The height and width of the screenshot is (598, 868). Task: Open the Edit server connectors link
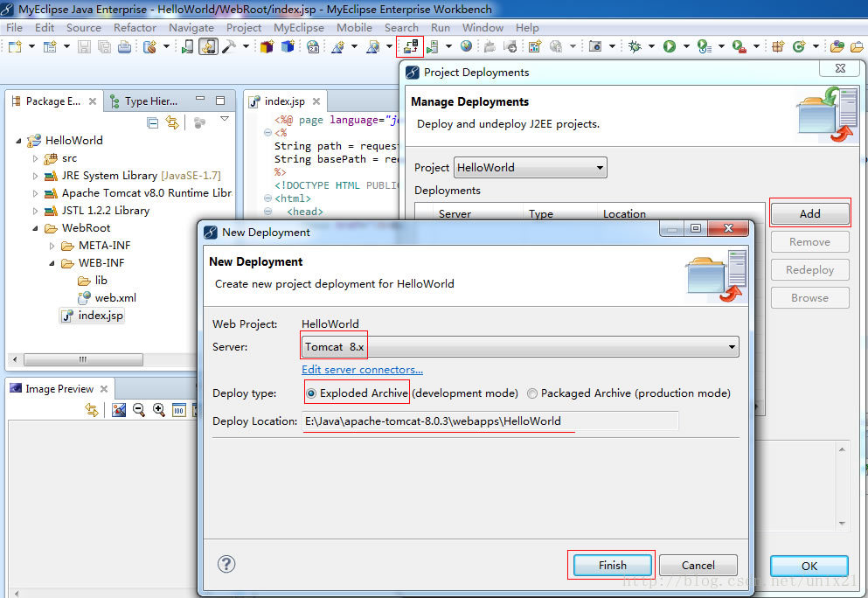(x=362, y=370)
